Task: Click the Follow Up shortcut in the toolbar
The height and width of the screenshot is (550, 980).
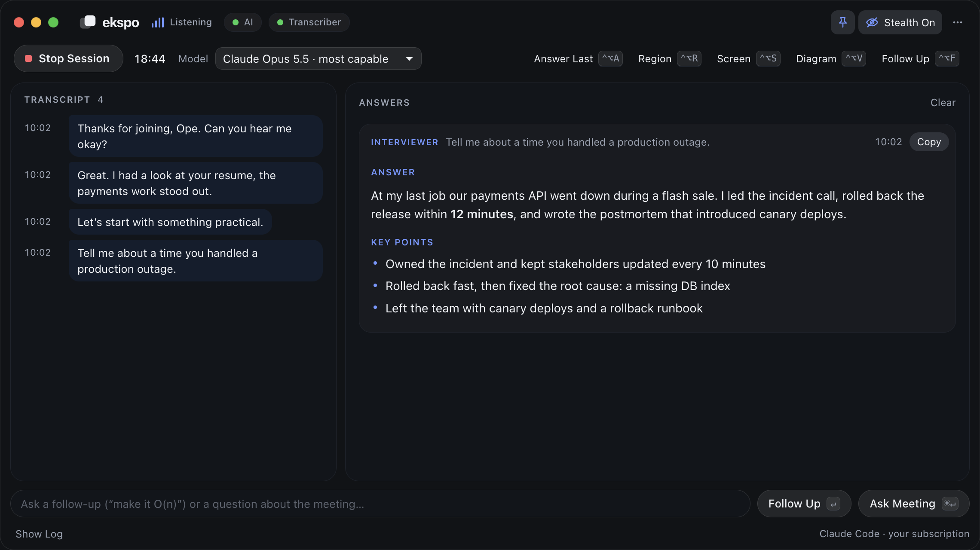Action: click(x=920, y=58)
